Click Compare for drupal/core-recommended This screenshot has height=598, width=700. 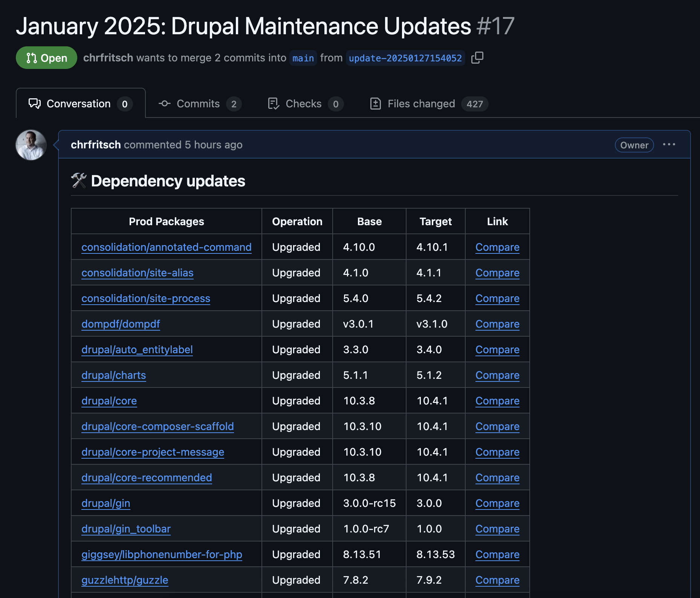[x=497, y=477]
